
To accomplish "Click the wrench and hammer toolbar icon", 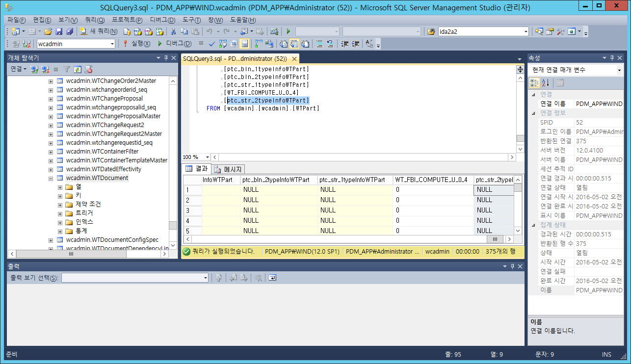I will coord(560,31).
